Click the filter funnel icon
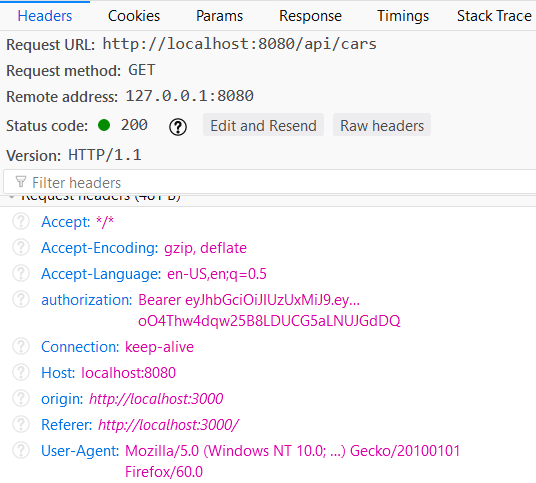The image size is (536, 483). pyautogui.click(x=21, y=182)
